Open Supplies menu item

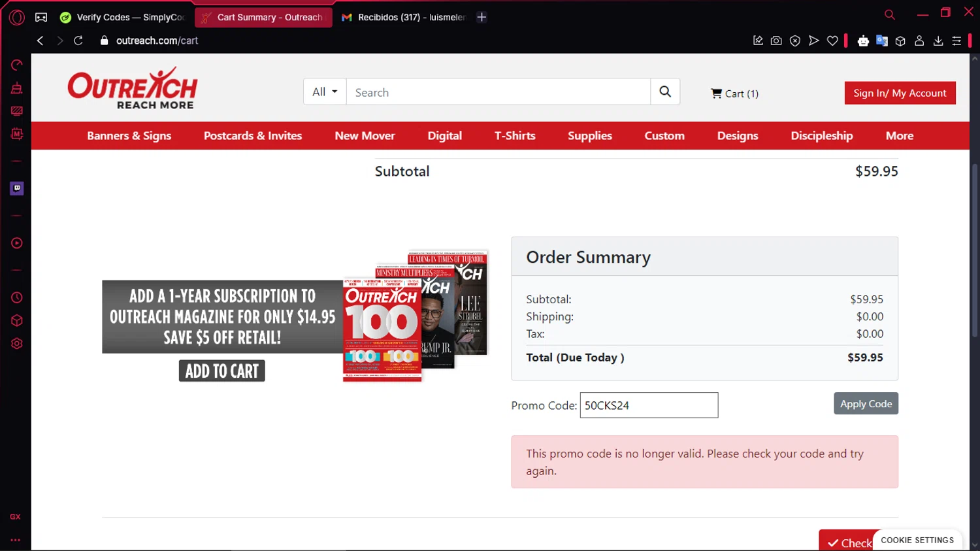(590, 136)
